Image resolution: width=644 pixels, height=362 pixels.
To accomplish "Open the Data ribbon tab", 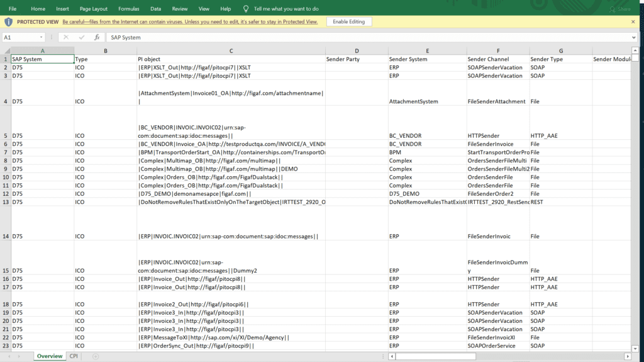I will click(x=156, y=9).
